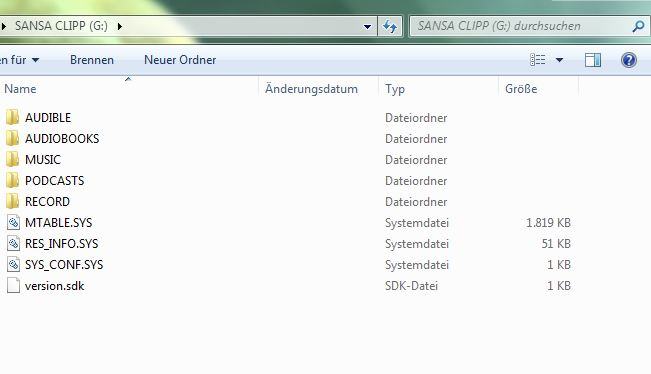Image resolution: width=651 pixels, height=374 pixels.
Task: Open the view options dropdown arrow
Action: point(559,60)
